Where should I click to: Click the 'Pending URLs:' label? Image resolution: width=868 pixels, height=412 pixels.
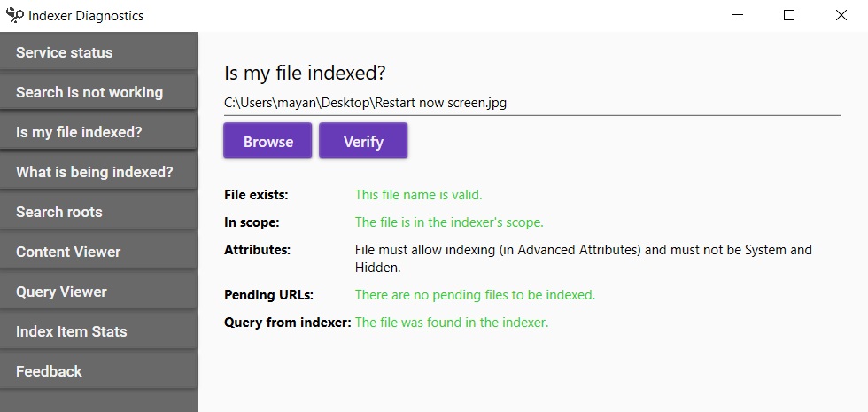268,295
